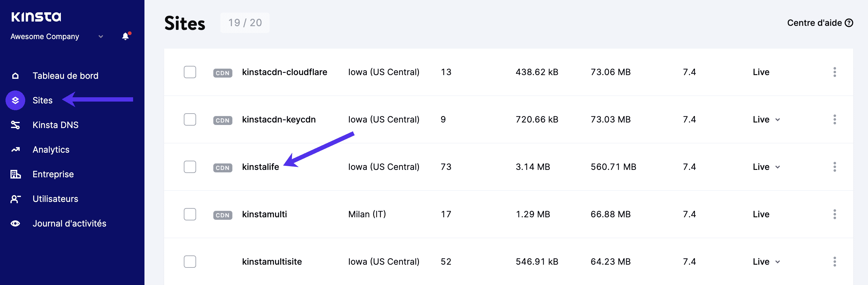Select the Sites layers icon in sidebar
The height and width of the screenshot is (285, 868).
point(15,100)
